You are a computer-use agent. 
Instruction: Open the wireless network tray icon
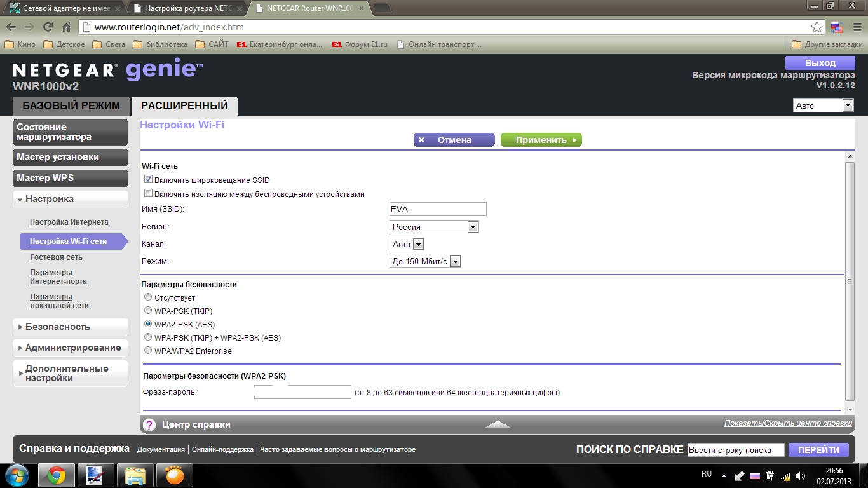click(785, 475)
